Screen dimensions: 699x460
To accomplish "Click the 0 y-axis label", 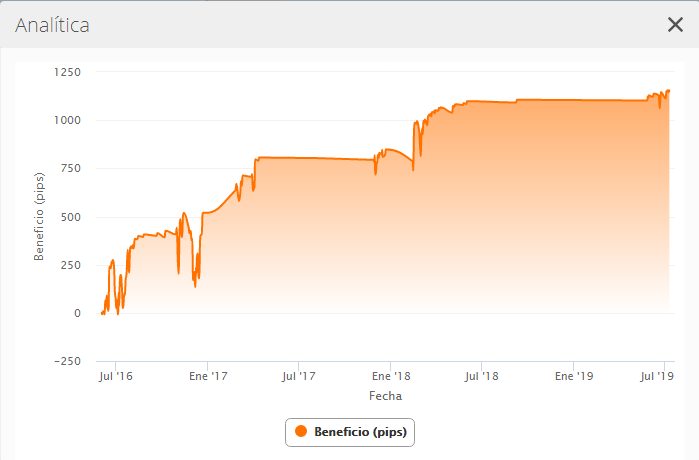I will [x=77, y=313].
